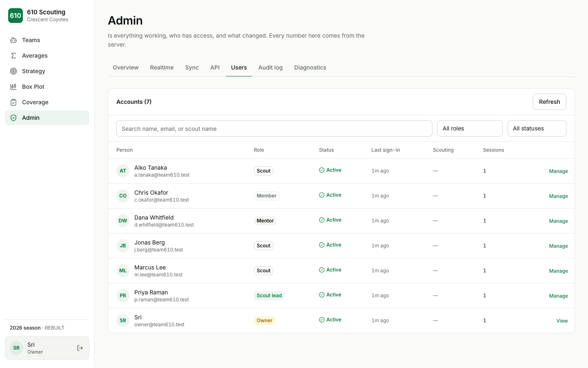
Task: Focus the search name, email, or scout name field
Action: (274, 128)
